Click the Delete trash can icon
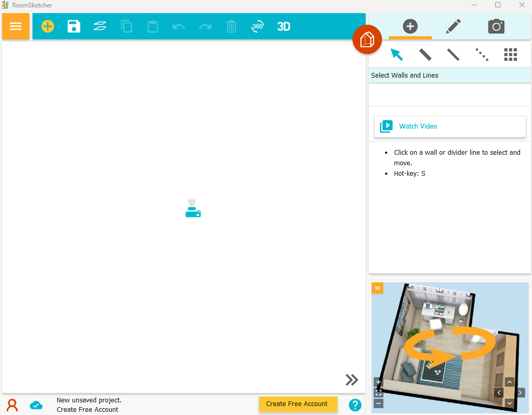532x415 pixels. coord(231,26)
